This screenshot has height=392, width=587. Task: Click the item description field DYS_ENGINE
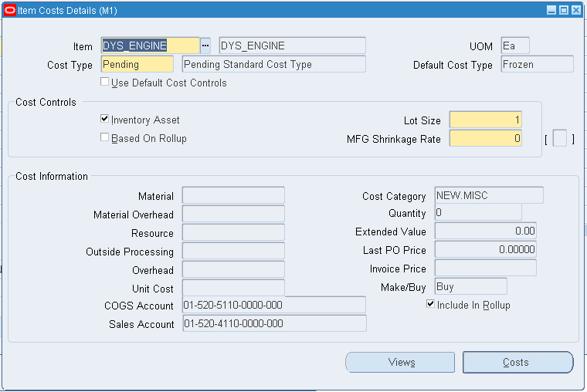(x=293, y=46)
